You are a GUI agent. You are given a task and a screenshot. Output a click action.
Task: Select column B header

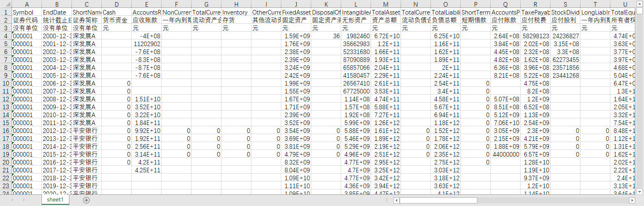tap(57, 4)
